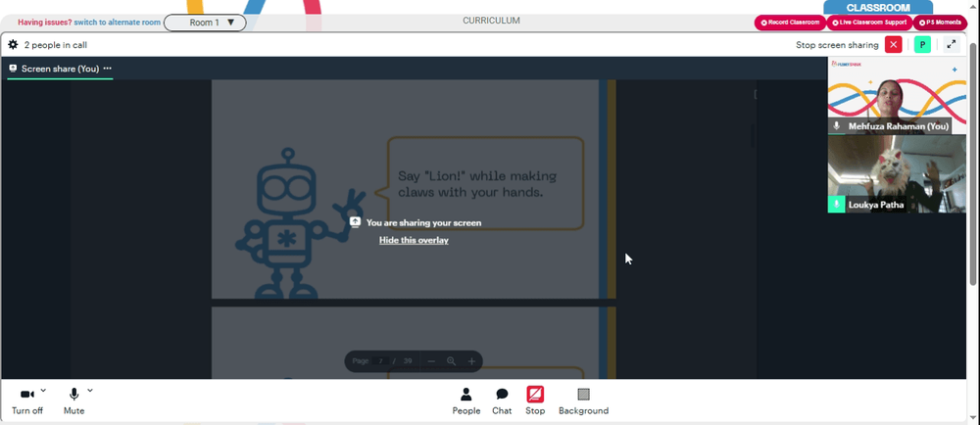Open the Chat panel
Viewport: 980px width, 425px height.
(502, 401)
